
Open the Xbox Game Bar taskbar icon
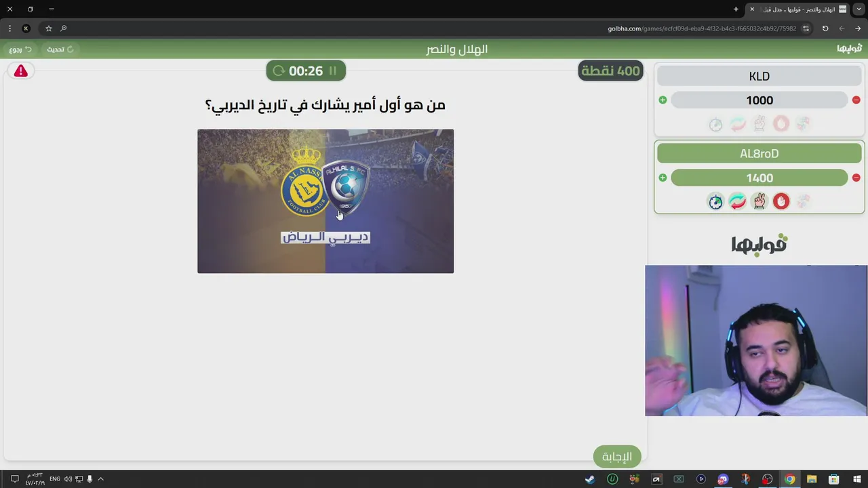tap(679, 479)
